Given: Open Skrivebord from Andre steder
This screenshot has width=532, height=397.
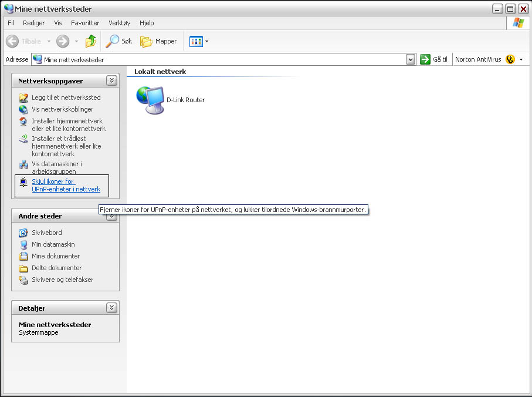Looking at the screenshot, I should (x=47, y=233).
